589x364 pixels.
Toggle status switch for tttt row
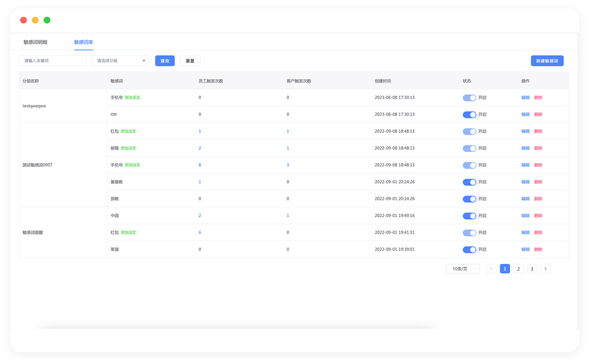[x=469, y=114]
